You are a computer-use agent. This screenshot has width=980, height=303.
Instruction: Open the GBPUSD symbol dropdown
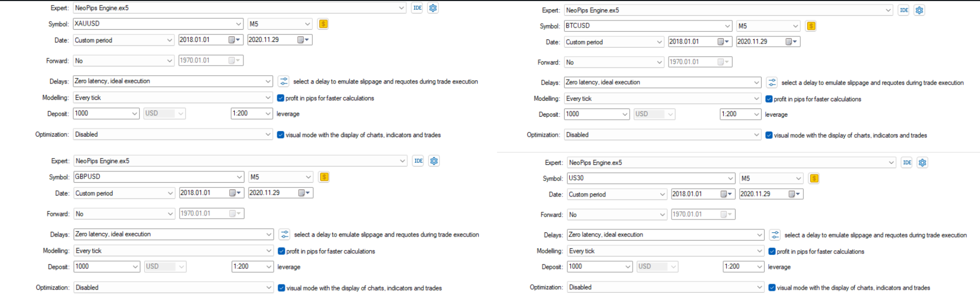[239, 177]
